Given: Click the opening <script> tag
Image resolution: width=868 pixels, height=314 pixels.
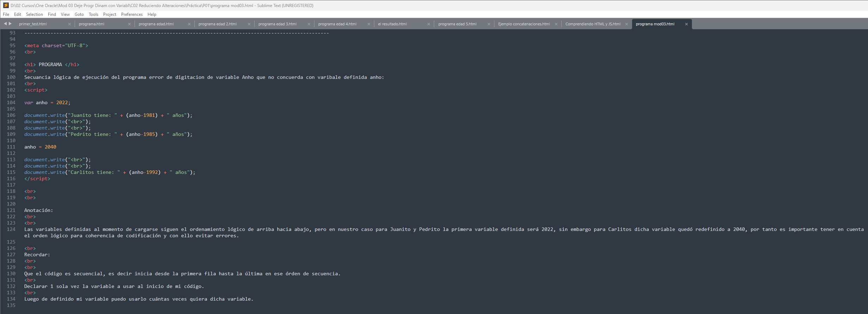Looking at the screenshot, I should [x=36, y=90].
